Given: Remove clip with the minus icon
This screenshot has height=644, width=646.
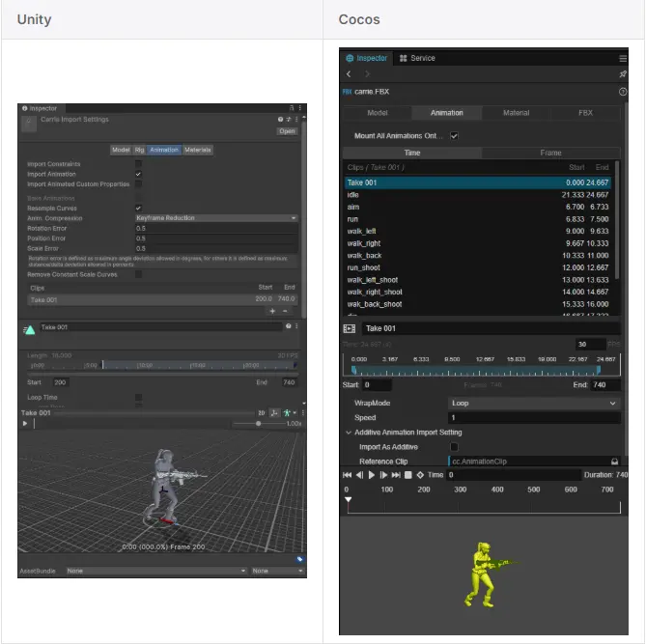Looking at the screenshot, I should (285, 311).
